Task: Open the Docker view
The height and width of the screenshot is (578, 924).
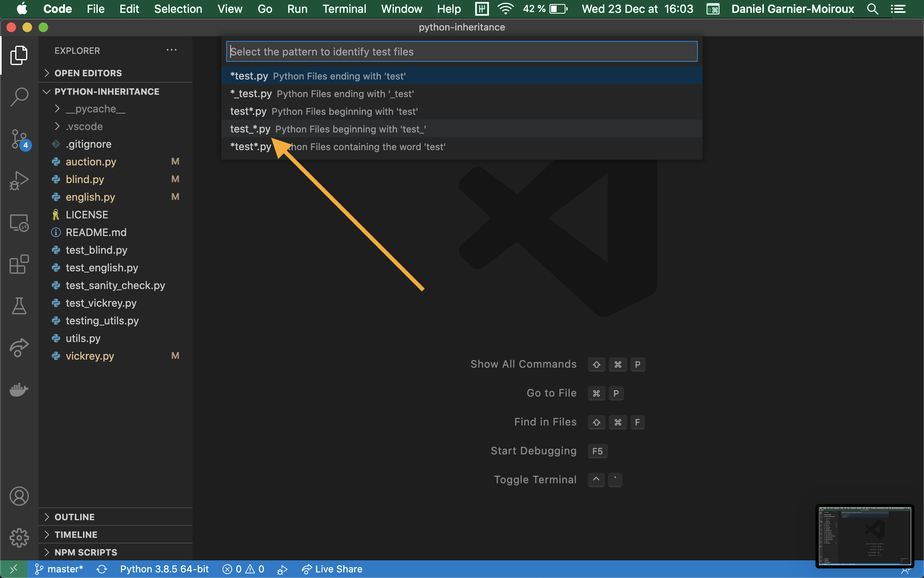Action: (x=19, y=389)
